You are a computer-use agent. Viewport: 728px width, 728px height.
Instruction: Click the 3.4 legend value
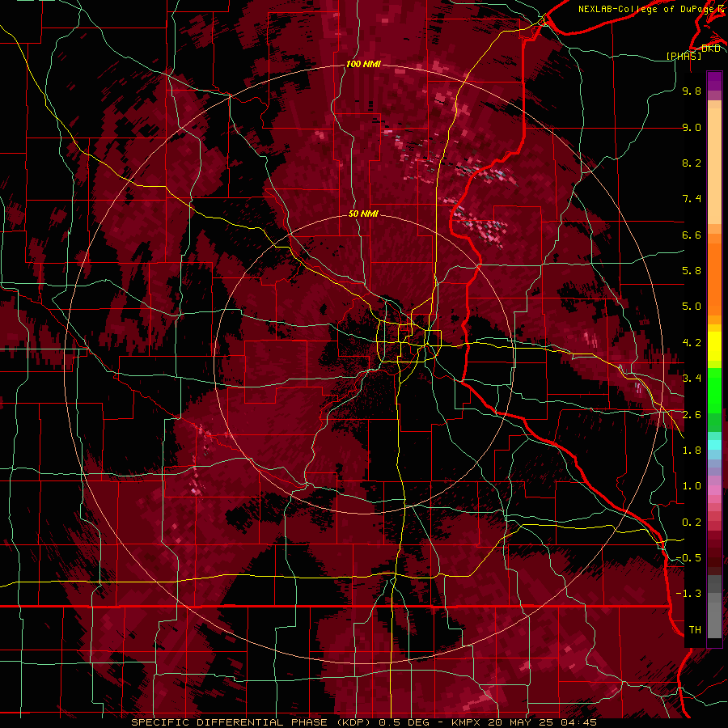point(692,379)
